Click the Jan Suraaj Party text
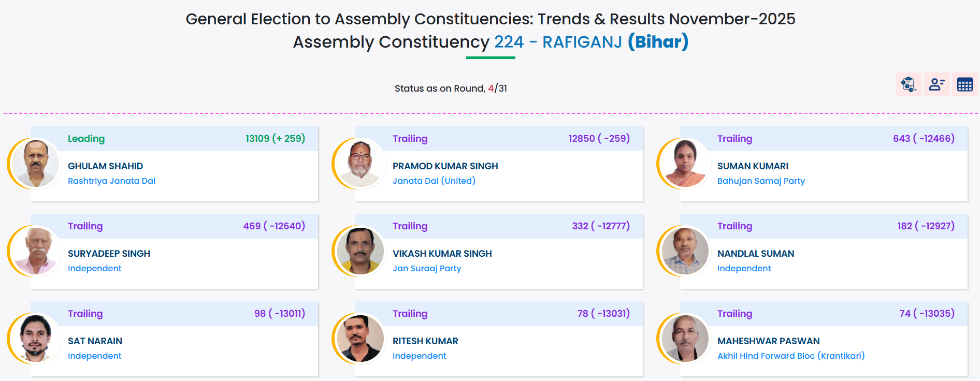This screenshot has width=980, height=381. point(427,268)
